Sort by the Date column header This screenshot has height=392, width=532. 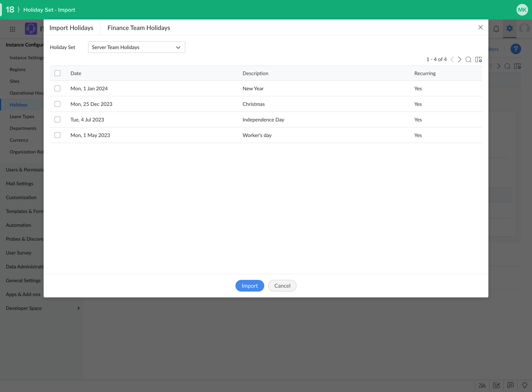(x=76, y=73)
